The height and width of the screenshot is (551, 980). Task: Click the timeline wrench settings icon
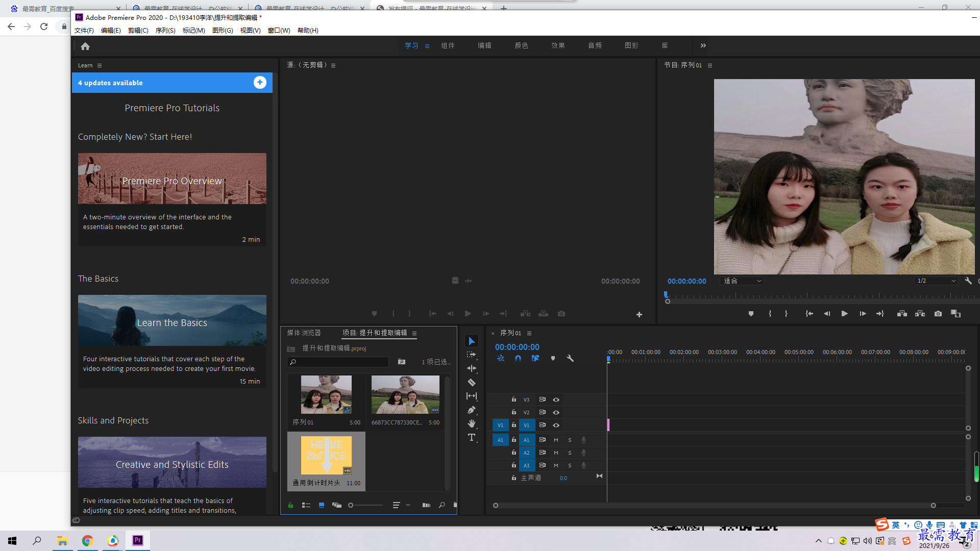coord(570,358)
